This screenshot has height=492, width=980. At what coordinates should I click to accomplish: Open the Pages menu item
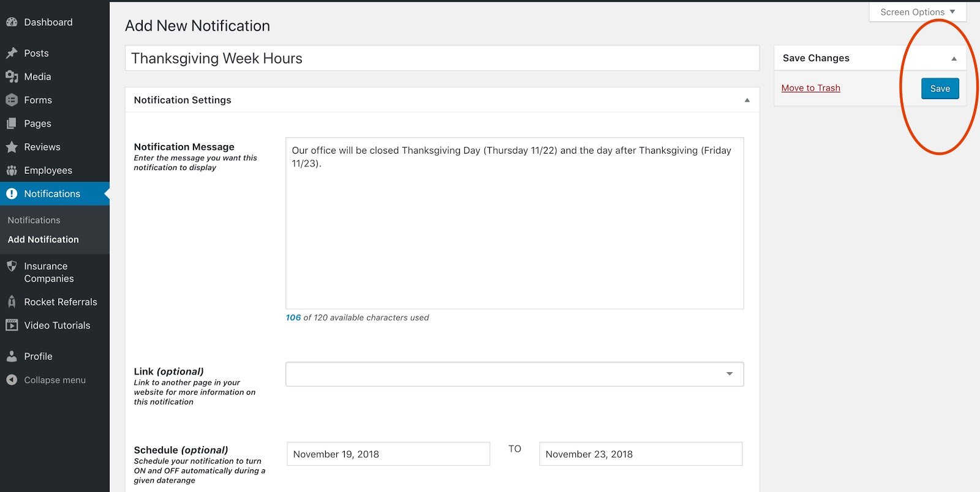pos(37,124)
